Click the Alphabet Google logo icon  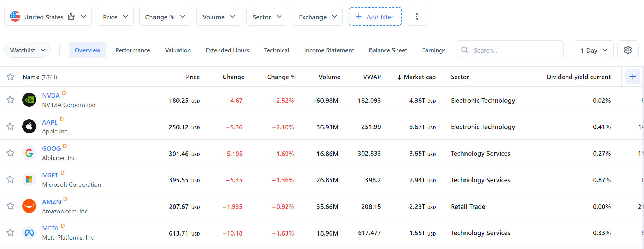29,153
